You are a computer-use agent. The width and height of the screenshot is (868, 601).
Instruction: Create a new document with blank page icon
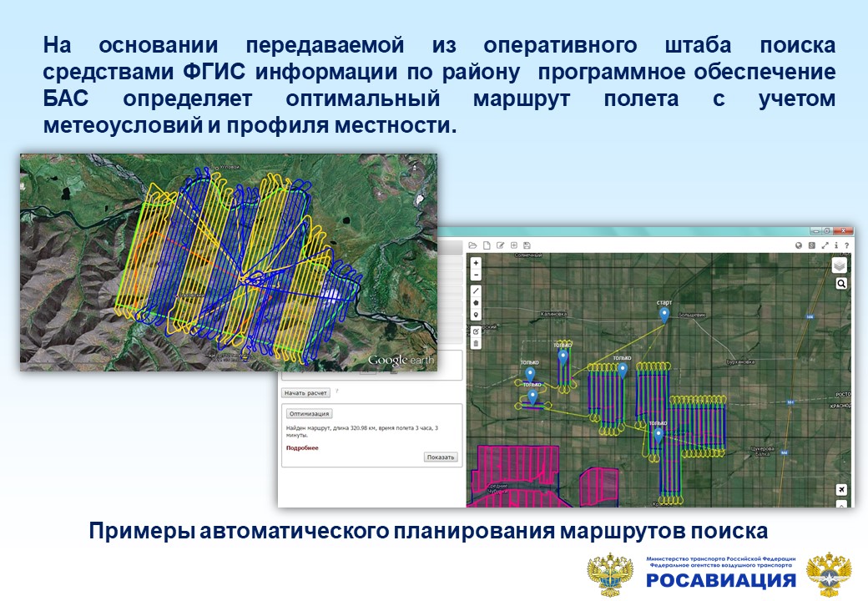pos(486,245)
